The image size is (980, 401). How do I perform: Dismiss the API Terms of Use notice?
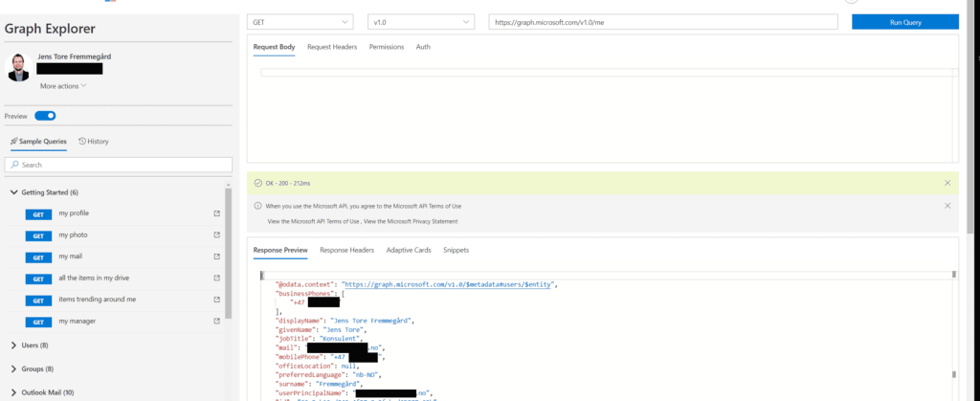(x=947, y=206)
